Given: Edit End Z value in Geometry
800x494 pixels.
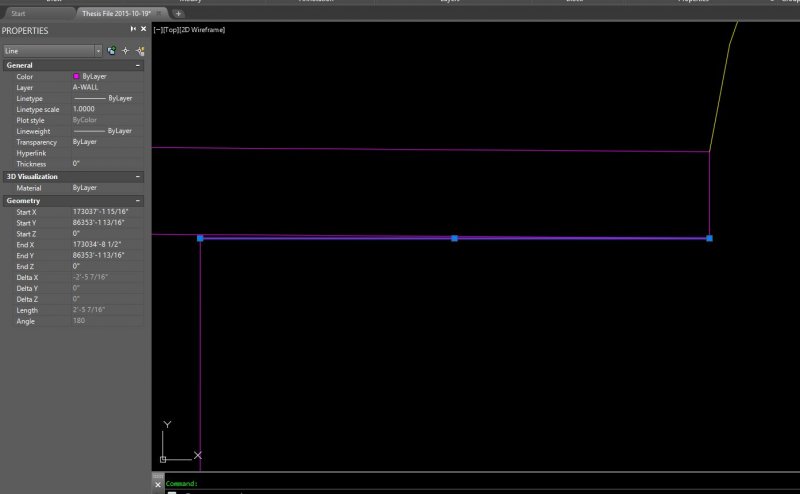Looking at the screenshot, I should [108, 266].
